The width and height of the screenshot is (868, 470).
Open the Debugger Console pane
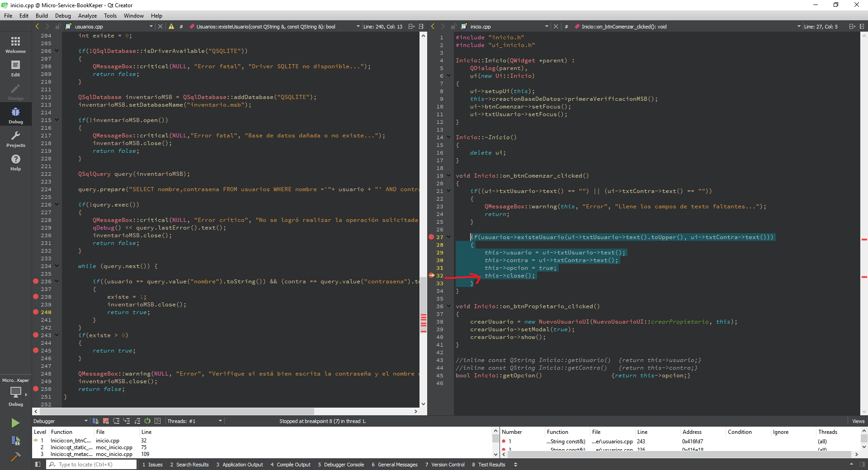pyautogui.click(x=341, y=465)
